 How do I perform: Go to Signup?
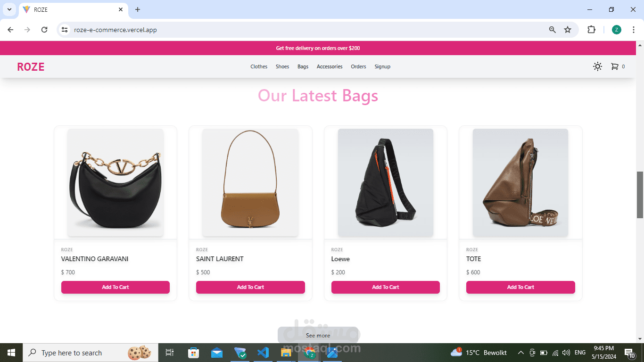(x=382, y=66)
